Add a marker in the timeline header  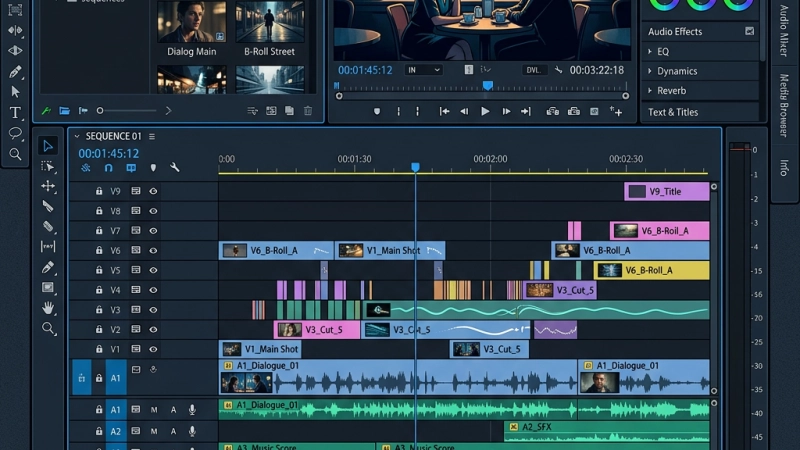coord(153,167)
